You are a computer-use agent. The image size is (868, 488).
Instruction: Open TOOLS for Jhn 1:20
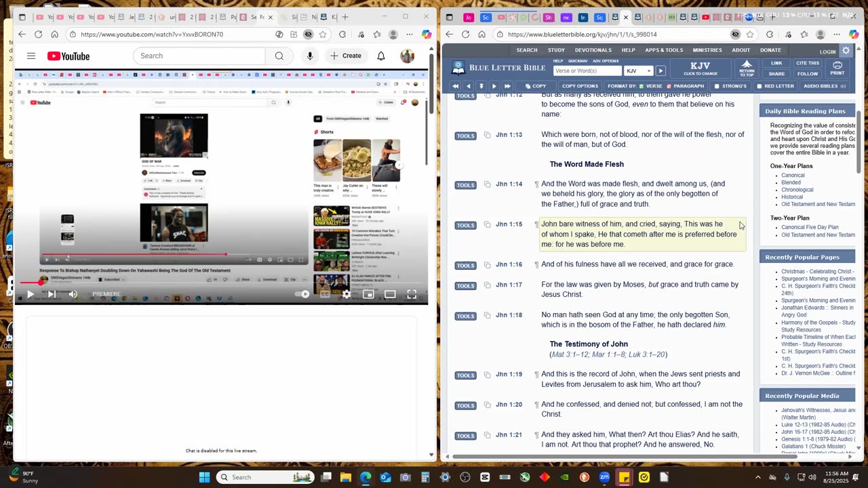pyautogui.click(x=465, y=405)
